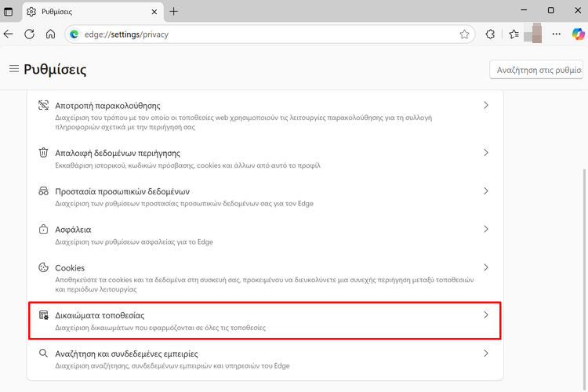This screenshot has height=392, width=588.
Task: Click the Ασφάλεια lock icon
Action: (x=43, y=229)
